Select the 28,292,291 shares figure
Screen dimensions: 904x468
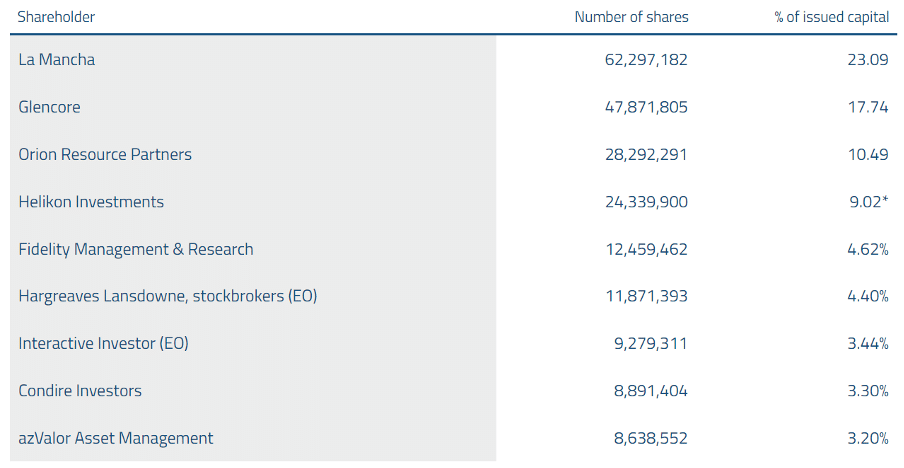click(646, 154)
